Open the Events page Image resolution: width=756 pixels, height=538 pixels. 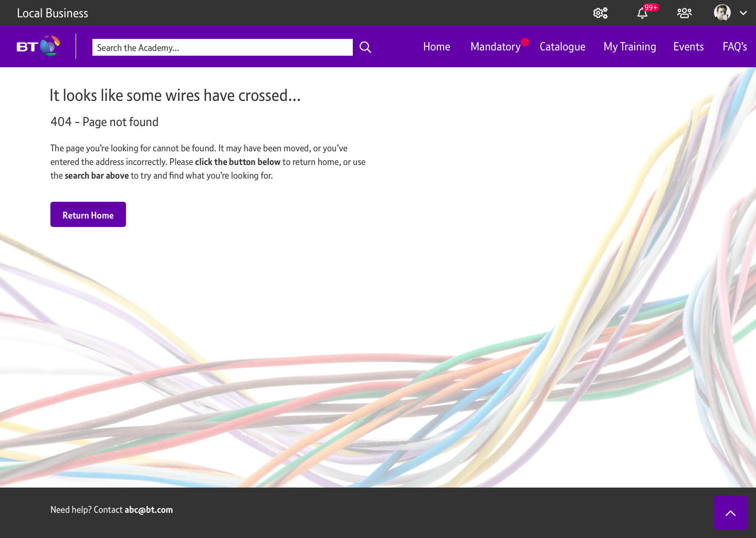(688, 47)
